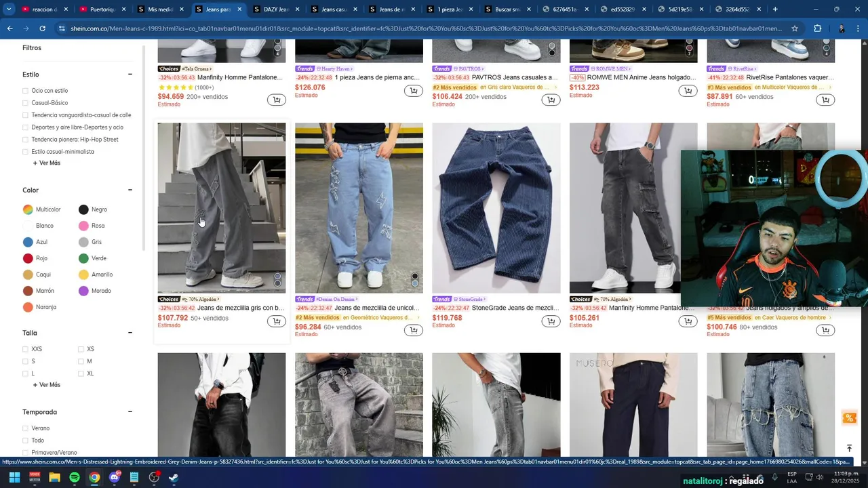This screenshot has width=868, height=488.
Task: Open File Explorer from the taskbar
Action: (x=54, y=477)
